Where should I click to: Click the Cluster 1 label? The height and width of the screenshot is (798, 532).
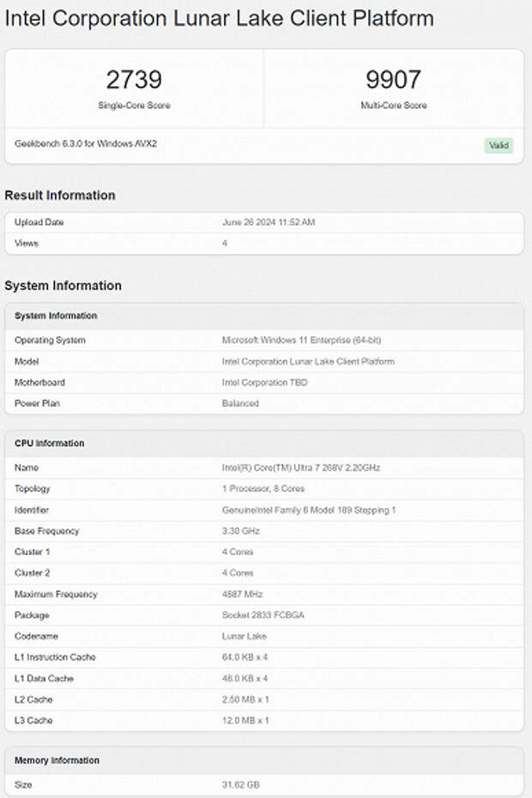32,552
